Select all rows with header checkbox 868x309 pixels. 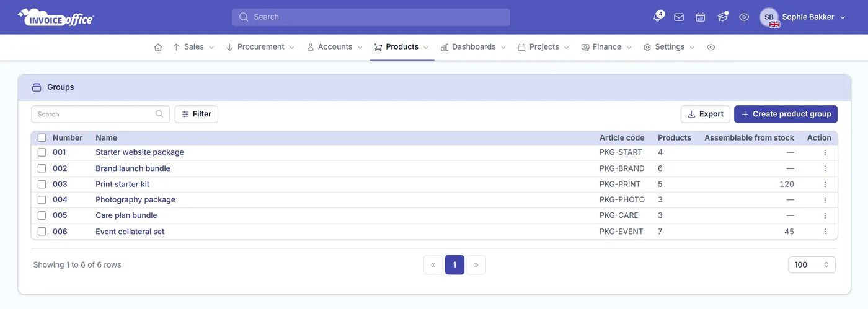pos(42,138)
